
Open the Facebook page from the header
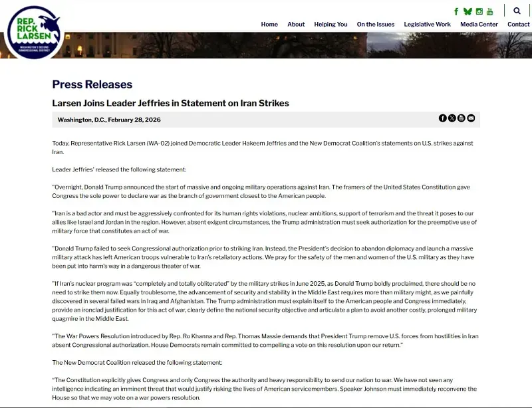click(456, 11)
